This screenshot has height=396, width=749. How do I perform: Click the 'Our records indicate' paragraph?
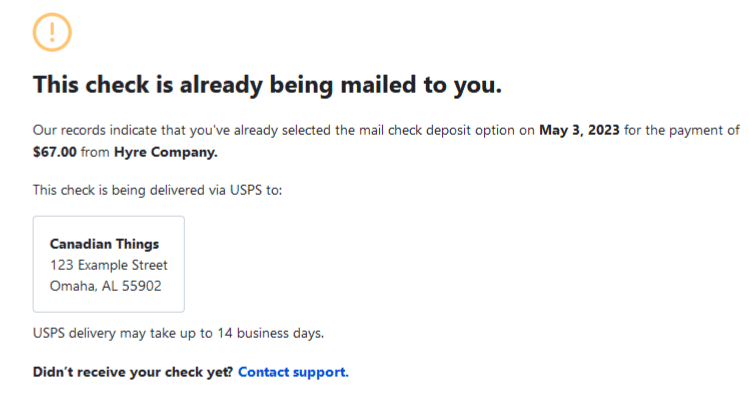[386, 141]
